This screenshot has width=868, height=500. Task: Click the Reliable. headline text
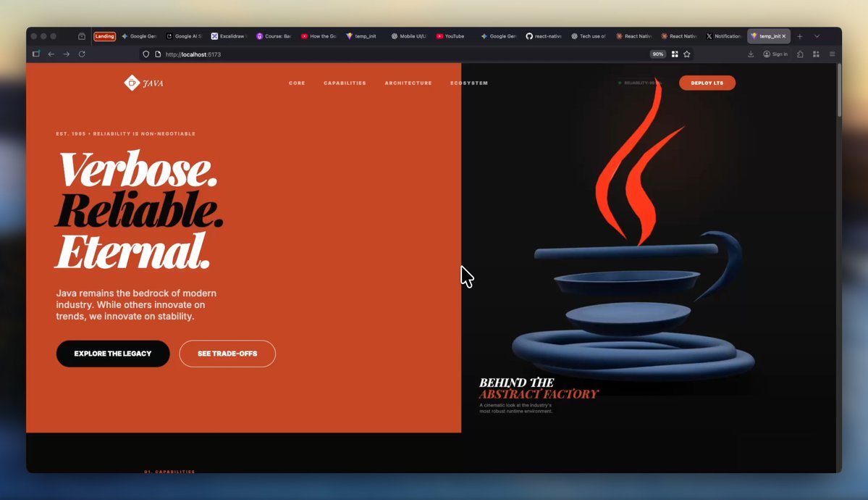coord(139,210)
